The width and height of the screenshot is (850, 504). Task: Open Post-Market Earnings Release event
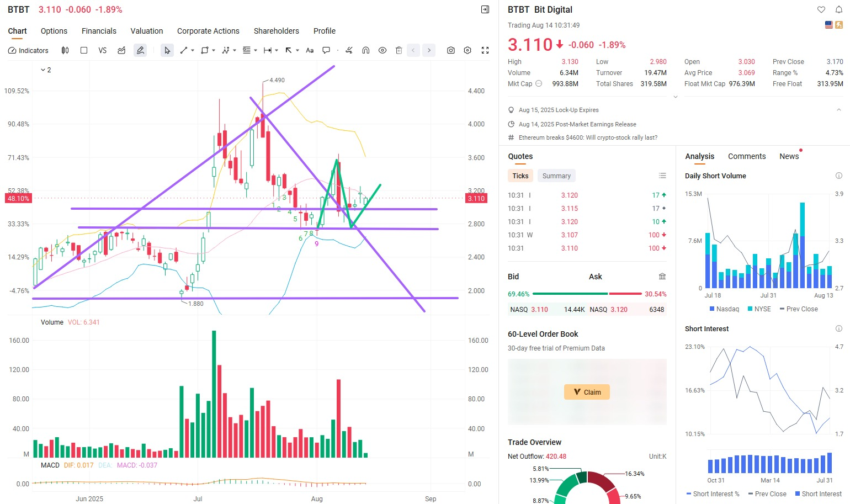pos(577,124)
